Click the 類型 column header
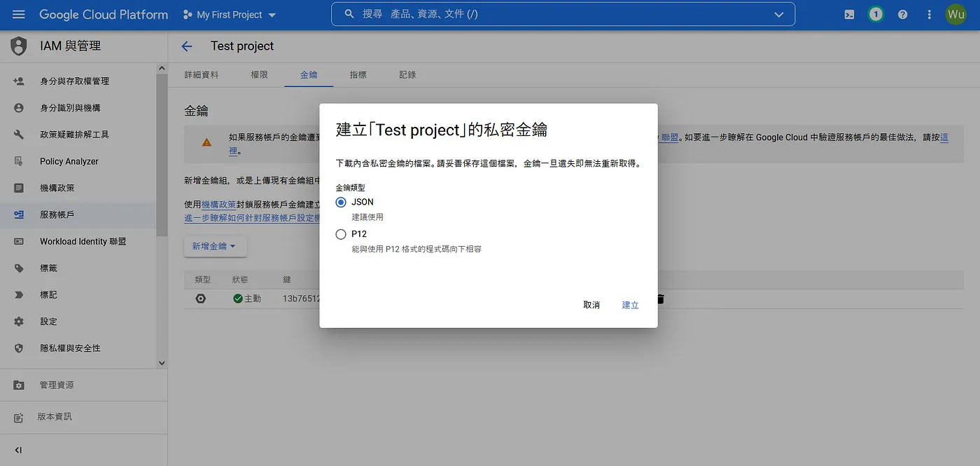 (x=202, y=280)
